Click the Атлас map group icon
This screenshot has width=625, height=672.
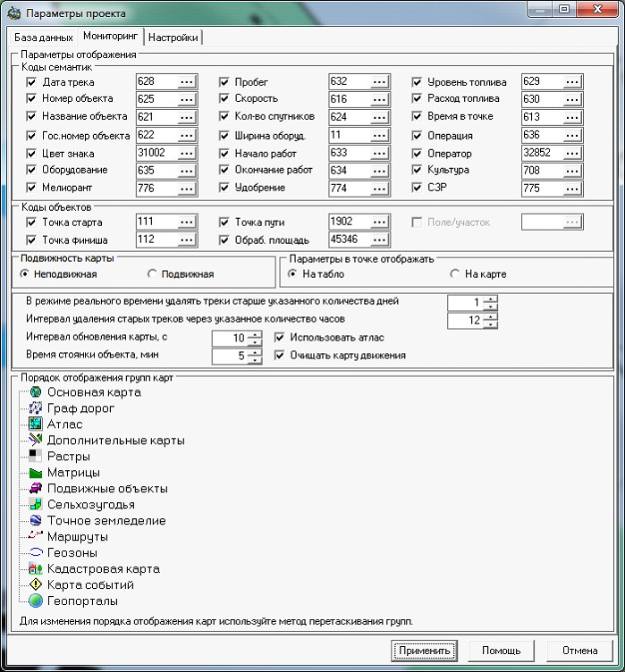[x=36, y=424]
